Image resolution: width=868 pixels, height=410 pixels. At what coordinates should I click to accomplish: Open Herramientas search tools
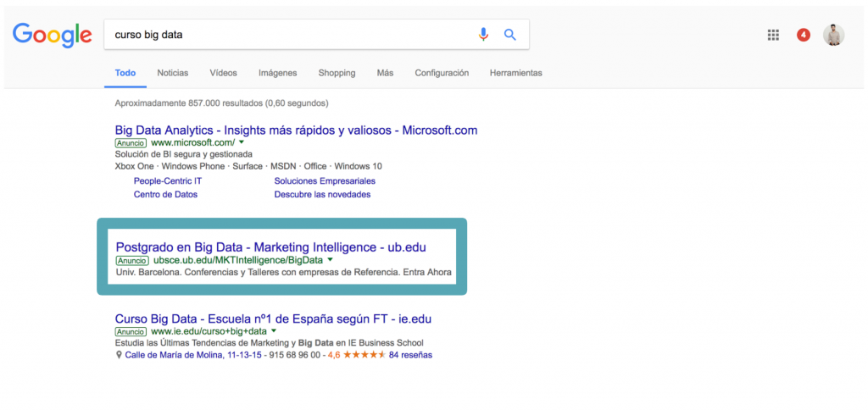(516, 73)
